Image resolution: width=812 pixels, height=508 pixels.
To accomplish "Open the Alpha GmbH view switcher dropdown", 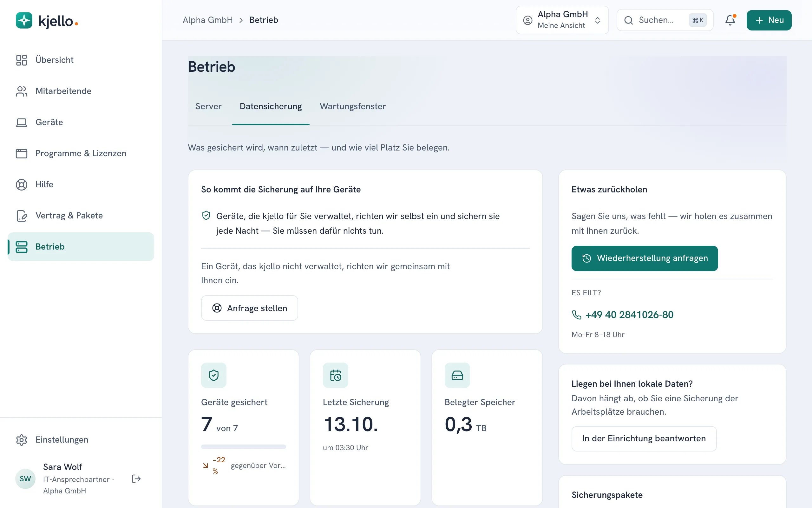I will pos(562,20).
